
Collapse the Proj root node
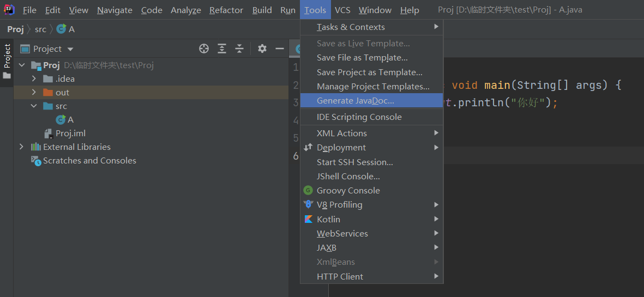point(22,65)
